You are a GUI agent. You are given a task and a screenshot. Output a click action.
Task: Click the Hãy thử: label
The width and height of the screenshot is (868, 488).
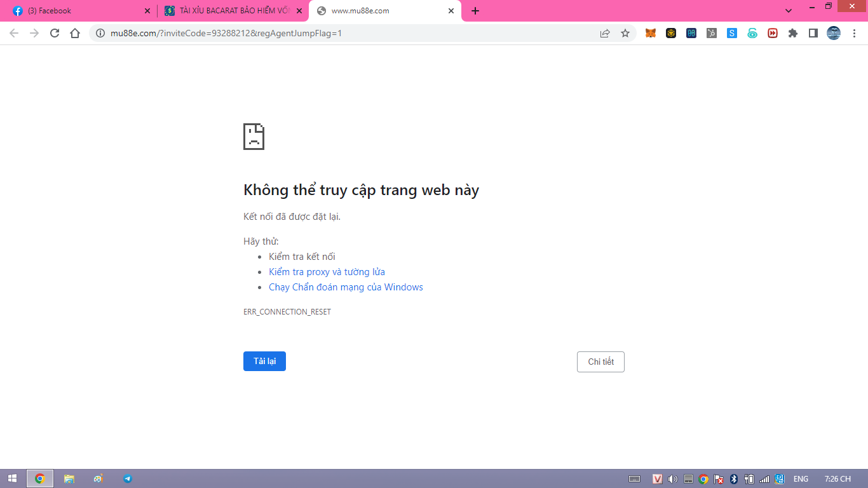pos(261,241)
